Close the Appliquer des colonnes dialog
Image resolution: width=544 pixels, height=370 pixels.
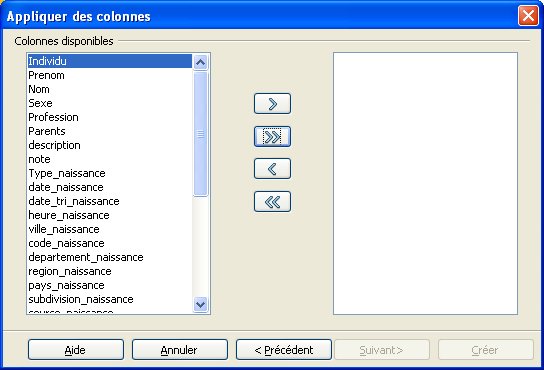[528, 16]
